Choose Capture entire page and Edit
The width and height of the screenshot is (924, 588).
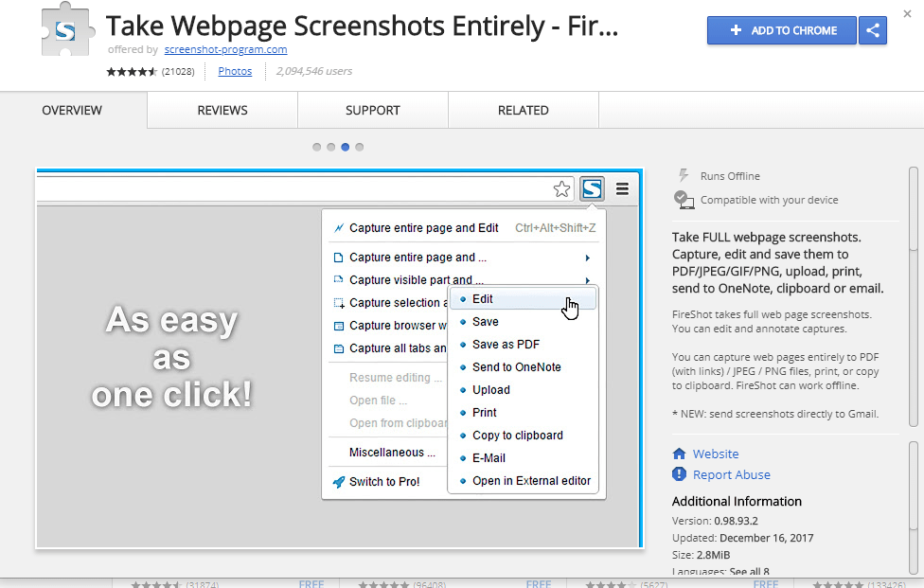click(x=464, y=228)
